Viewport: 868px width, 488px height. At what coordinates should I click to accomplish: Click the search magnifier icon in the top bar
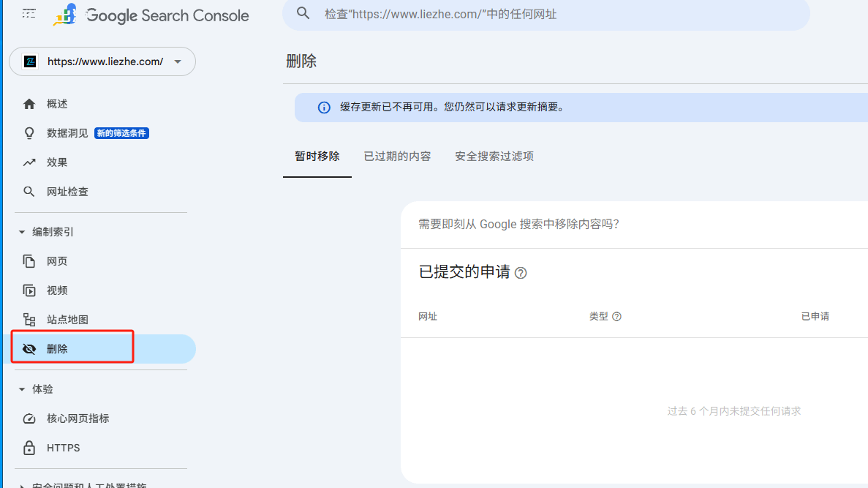click(x=303, y=13)
